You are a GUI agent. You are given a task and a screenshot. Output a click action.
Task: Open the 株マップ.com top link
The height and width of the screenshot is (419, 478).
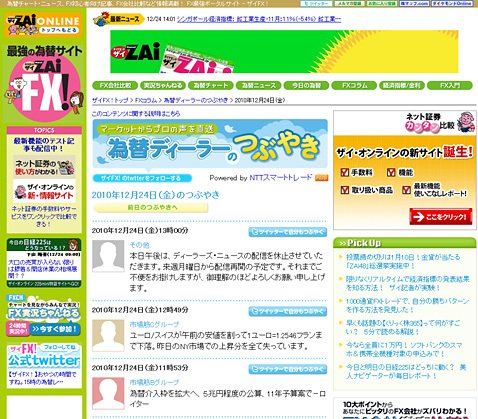(x=414, y=3)
